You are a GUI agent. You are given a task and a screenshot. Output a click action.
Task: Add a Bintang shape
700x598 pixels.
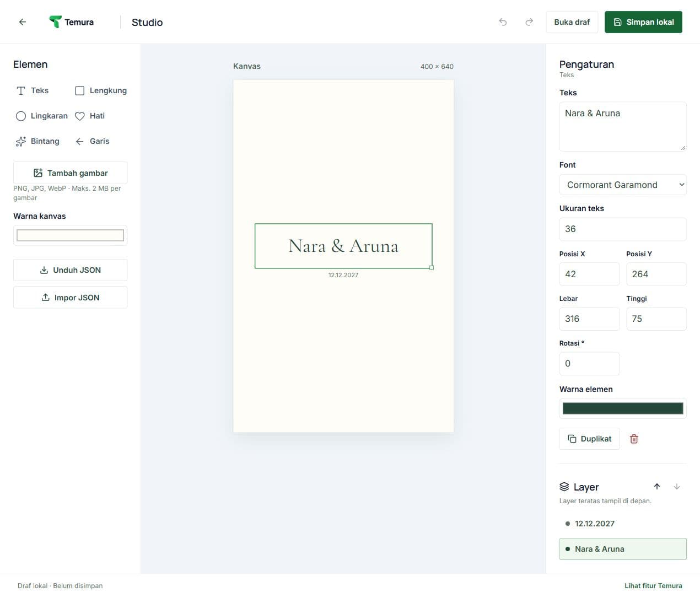point(37,141)
